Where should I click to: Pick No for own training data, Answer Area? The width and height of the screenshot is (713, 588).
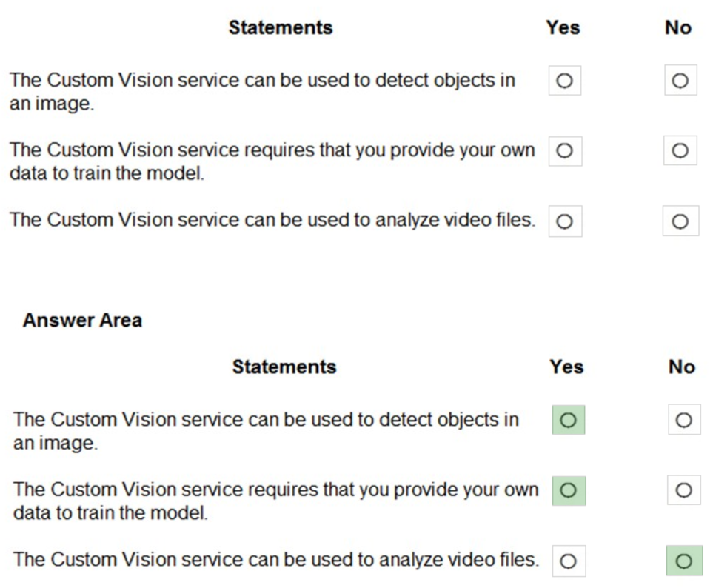pos(683,490)
